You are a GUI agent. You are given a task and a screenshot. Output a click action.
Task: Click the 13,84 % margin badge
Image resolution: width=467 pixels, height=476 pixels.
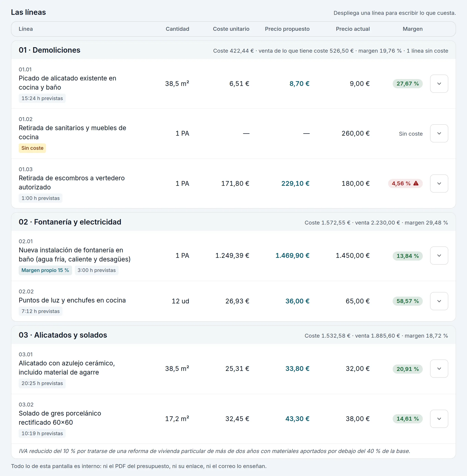(x=408, y=256)
